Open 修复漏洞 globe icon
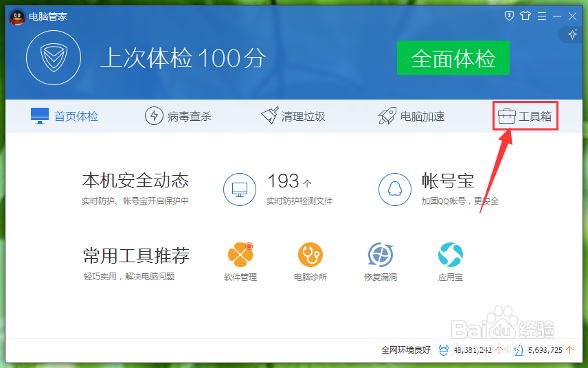The image size is (588, 368). (381, 255)
